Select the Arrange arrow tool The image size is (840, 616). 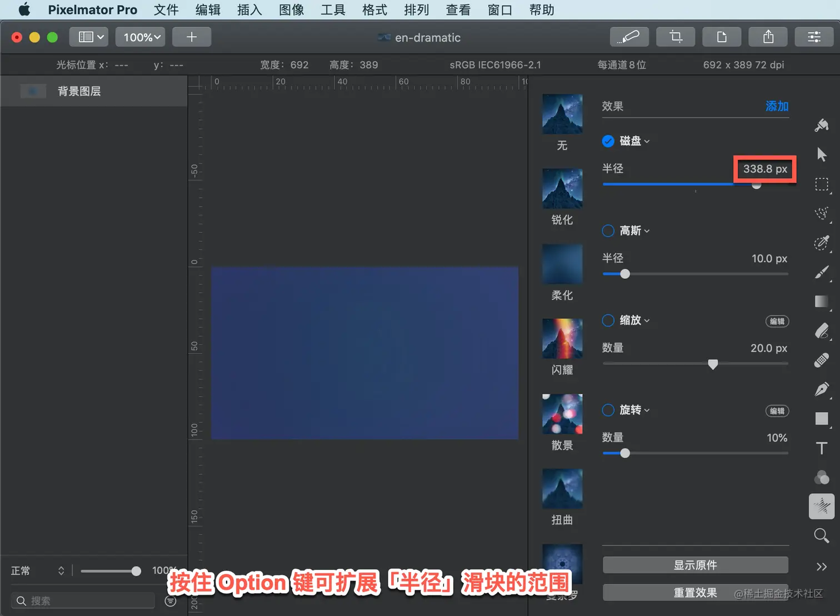coord(822,154)
